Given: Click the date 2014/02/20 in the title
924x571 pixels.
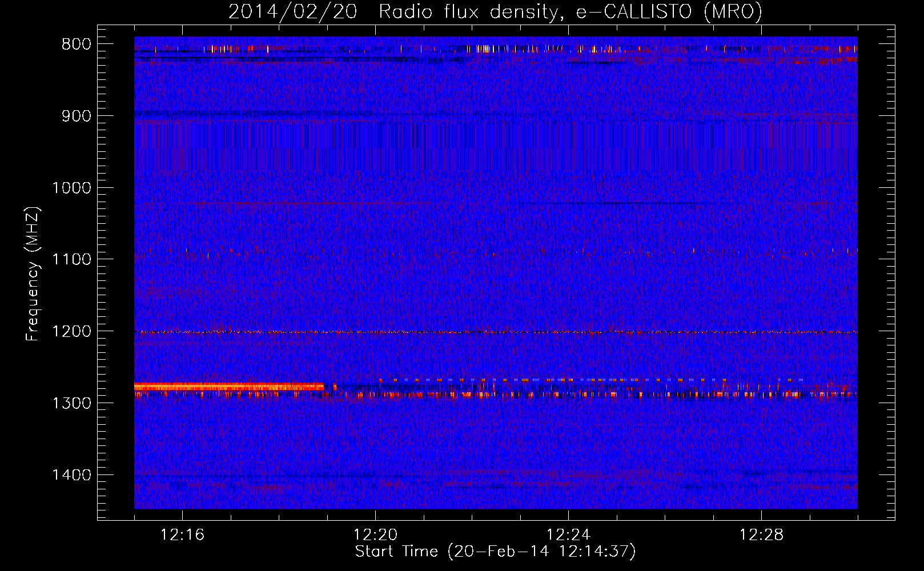Looking at the screenshot, I should [x=292, y=12].
